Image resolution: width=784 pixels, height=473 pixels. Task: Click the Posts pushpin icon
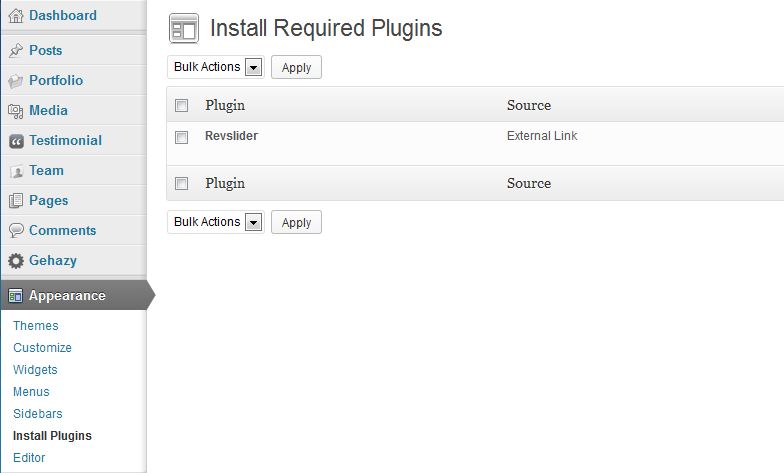(x=16, y=51)
